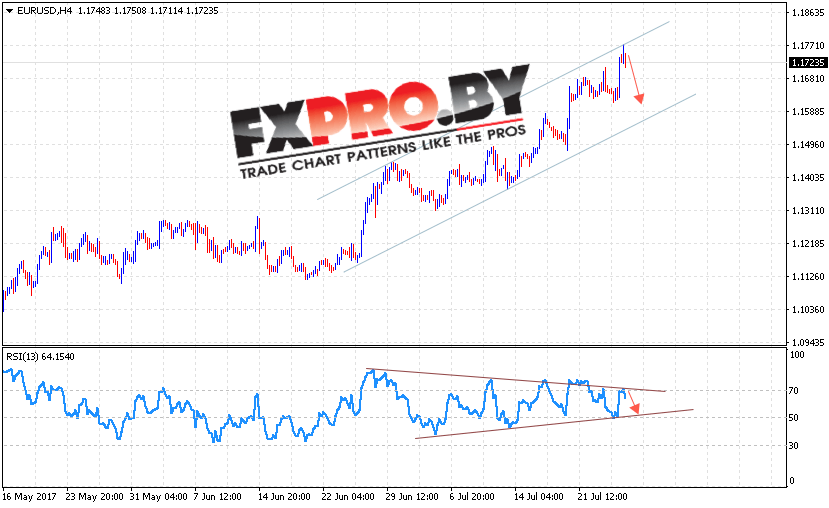Select the upper RSI triangle trendline

coord(515,380)
